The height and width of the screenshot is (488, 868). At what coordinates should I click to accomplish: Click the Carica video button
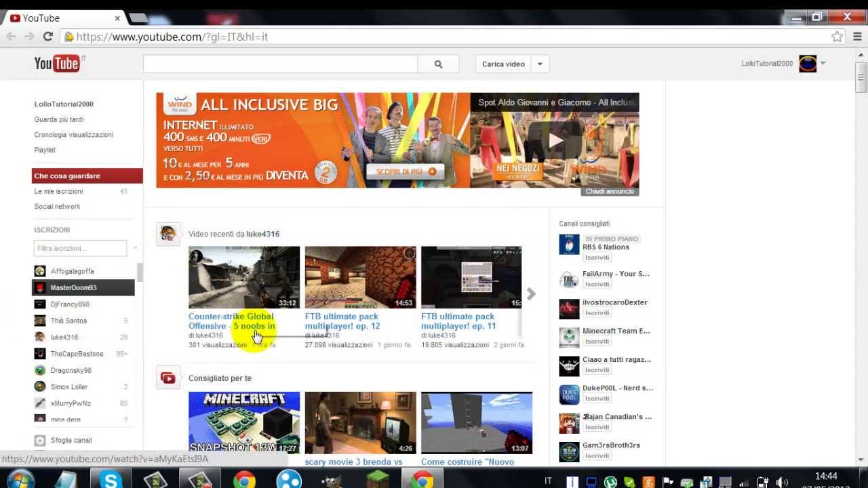[x=503, y=64]
